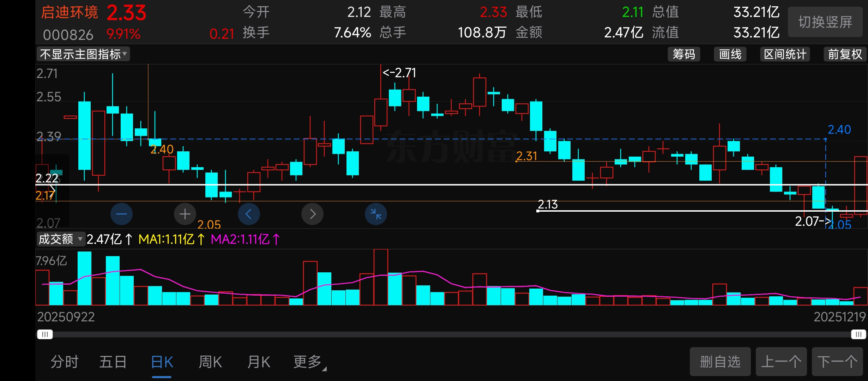Toggle 前复权 price adjustment mode

[x=845, y=54]
